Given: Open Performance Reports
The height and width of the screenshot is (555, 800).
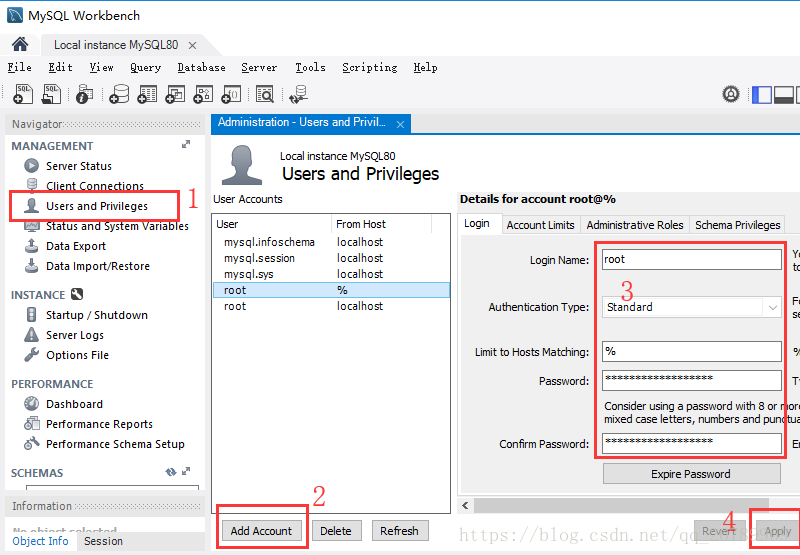Looking at the screenshot, I should pos(99,424).
